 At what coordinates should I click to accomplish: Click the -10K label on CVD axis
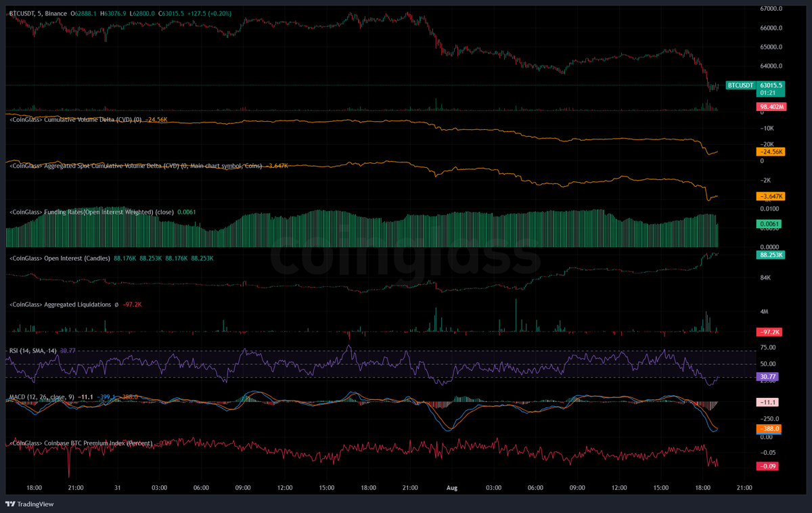767,128
